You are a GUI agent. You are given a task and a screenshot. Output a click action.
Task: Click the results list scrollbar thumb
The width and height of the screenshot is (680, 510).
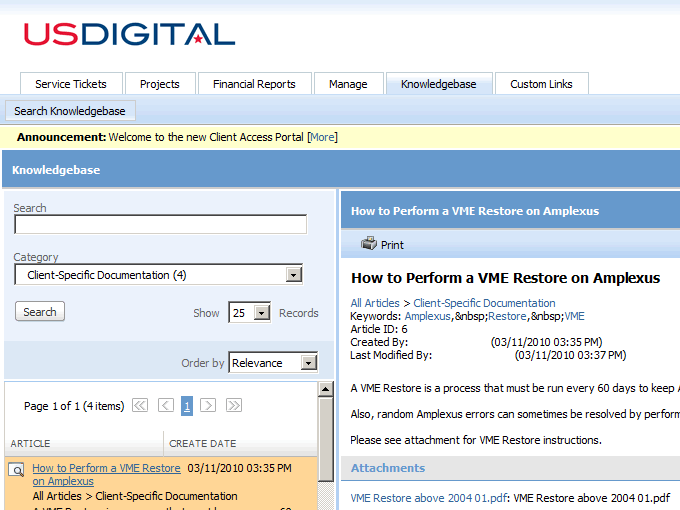[x=325, y=439]
